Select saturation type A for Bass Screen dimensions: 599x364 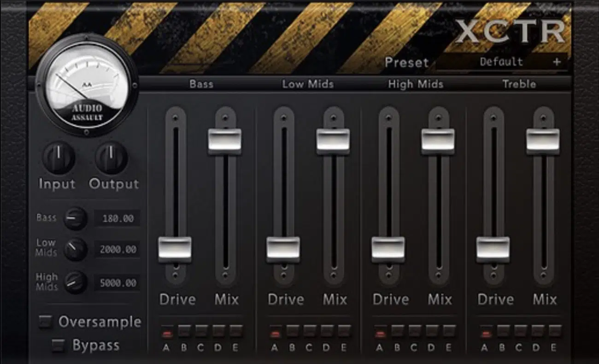coord(167,331)
